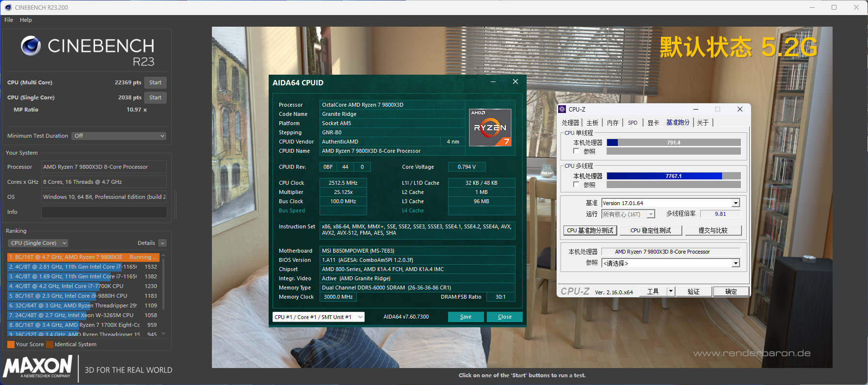Expand the ranking Details chevron
The width and height of the screenshot is (868, 385).
point(162,243)
